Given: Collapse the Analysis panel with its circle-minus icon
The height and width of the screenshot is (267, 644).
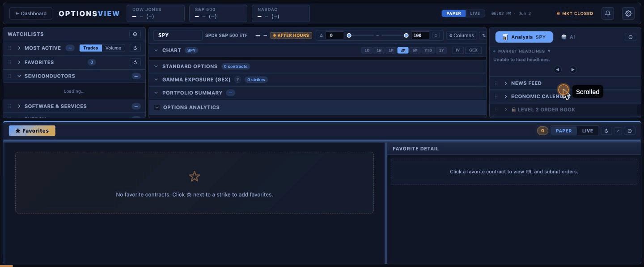Looking at the screenshot, I should click(x=631, y=37).
